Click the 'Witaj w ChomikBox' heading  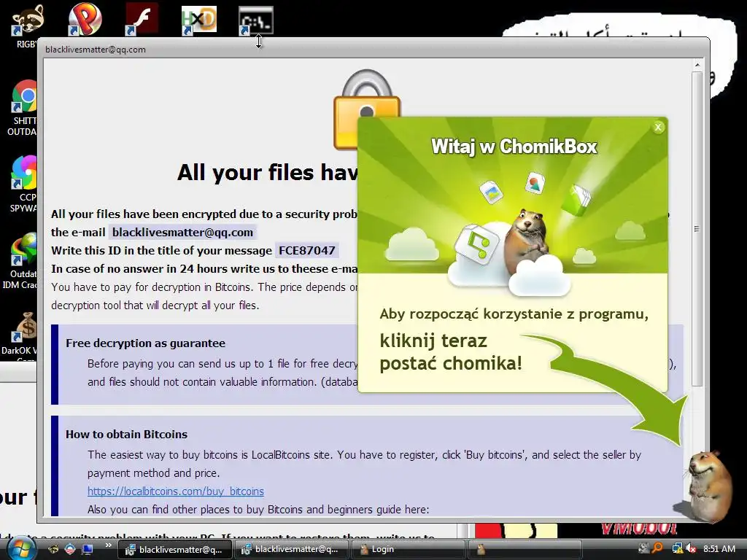coord(514,146)
